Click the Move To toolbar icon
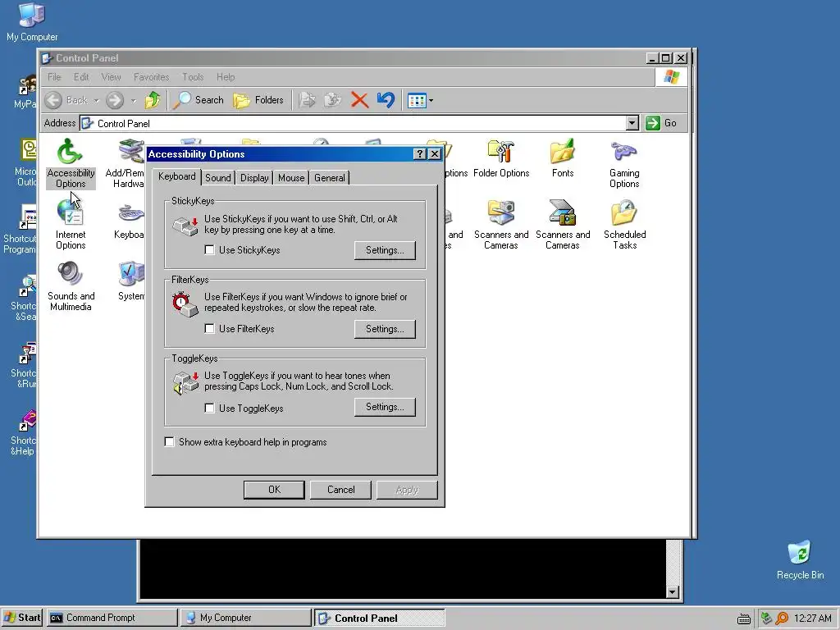 point(308,99)
